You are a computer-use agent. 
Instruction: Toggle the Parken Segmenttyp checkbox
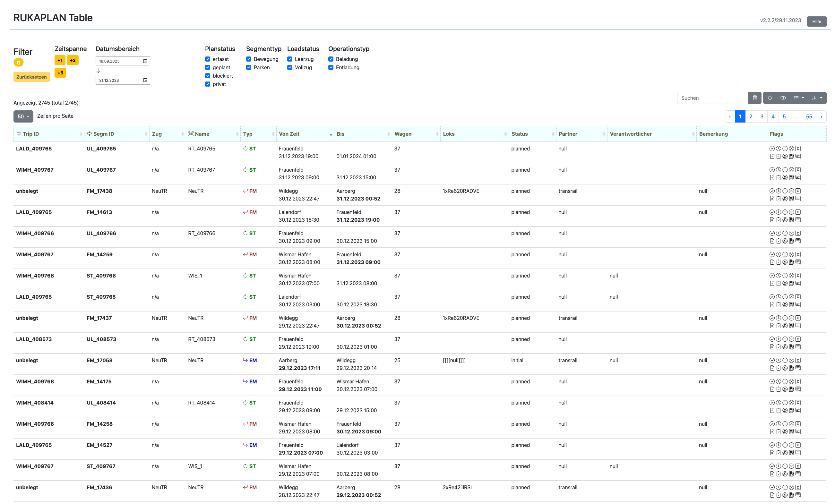(x=249, y=68)
